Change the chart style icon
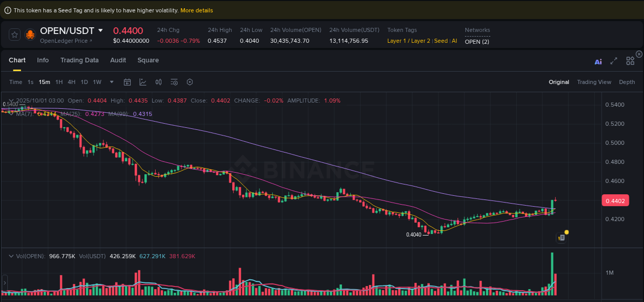644x302 pixels. pyautogui.click(x=142, y=82)
